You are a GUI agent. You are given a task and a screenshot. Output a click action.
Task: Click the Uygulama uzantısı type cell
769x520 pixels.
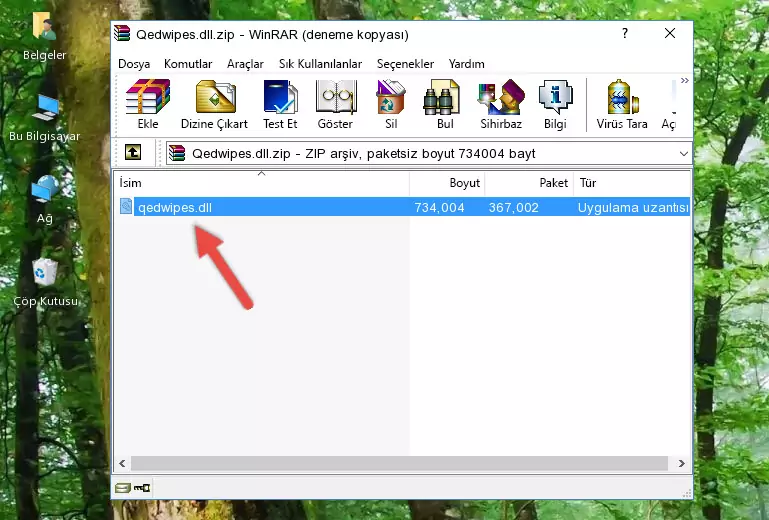(x=633, y=208)
